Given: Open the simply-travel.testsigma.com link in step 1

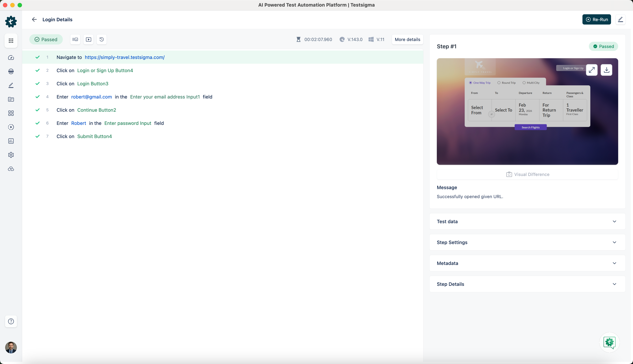Looking at the screenshot, I should (x=125, y=57).
